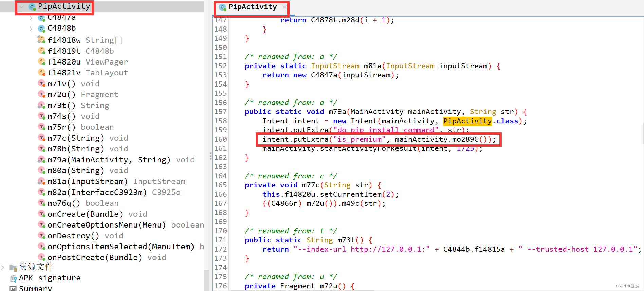Click the method icon beside onPostCreate(Bundle)
Screen dimensions: 644x291
(41, 257)
